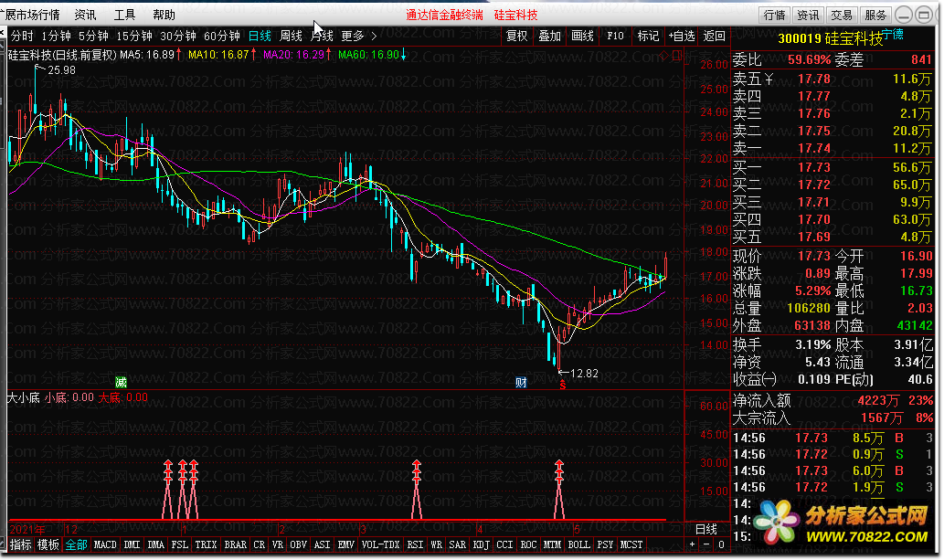The width and height of the screenshot is (944, 560).
Task: Add the stock with +自选
Action: click(x=681, y=37)
